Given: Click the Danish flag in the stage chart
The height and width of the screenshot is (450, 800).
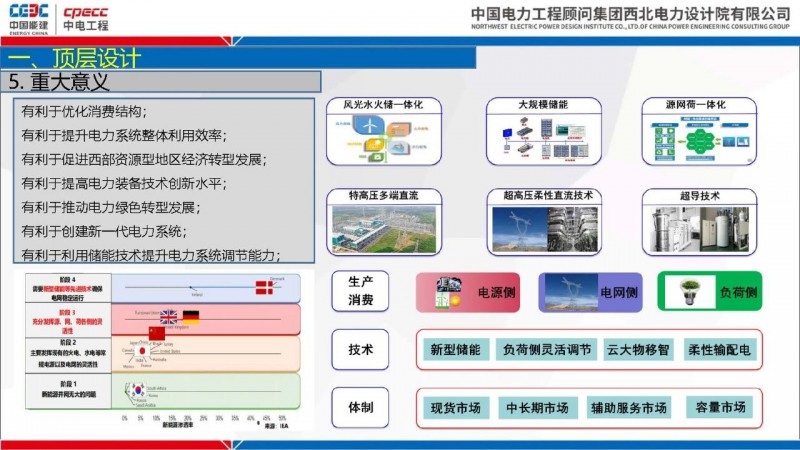Looking at the screenshot, I should [264, 289].
